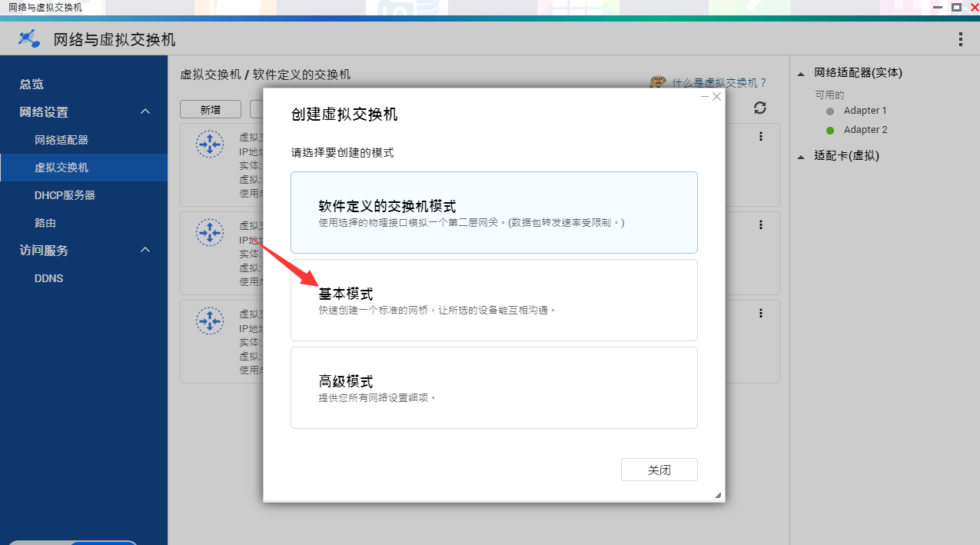The width and height of the screenshot is (980, 545).
Task: Click the dialog resize grip corner
Action: (718, 496)
